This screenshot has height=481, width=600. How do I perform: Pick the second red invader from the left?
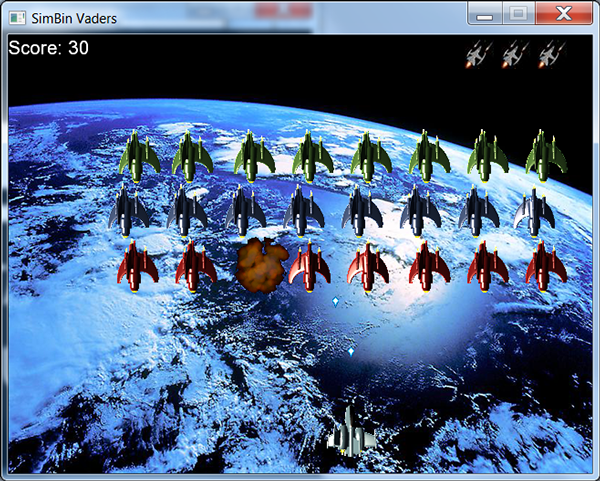point(196,267)
